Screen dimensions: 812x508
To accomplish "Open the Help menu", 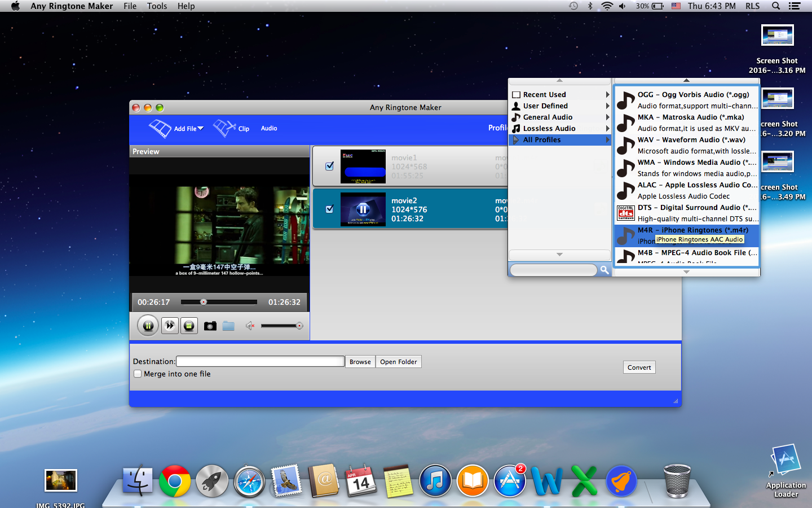I will tap(186, 6).
